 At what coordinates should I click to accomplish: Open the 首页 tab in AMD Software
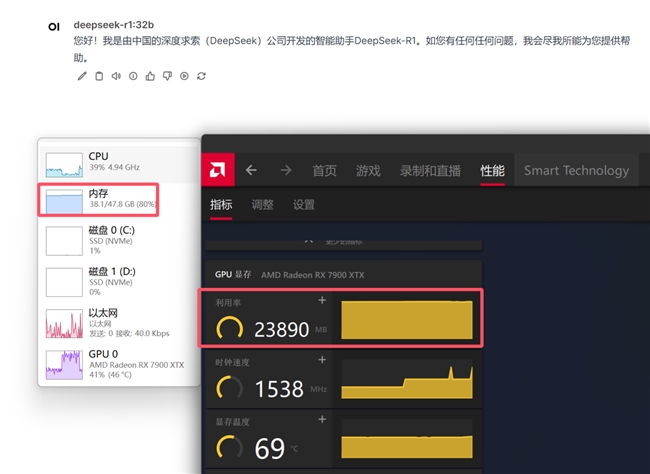pyautogui.click(x=324, y=171)
